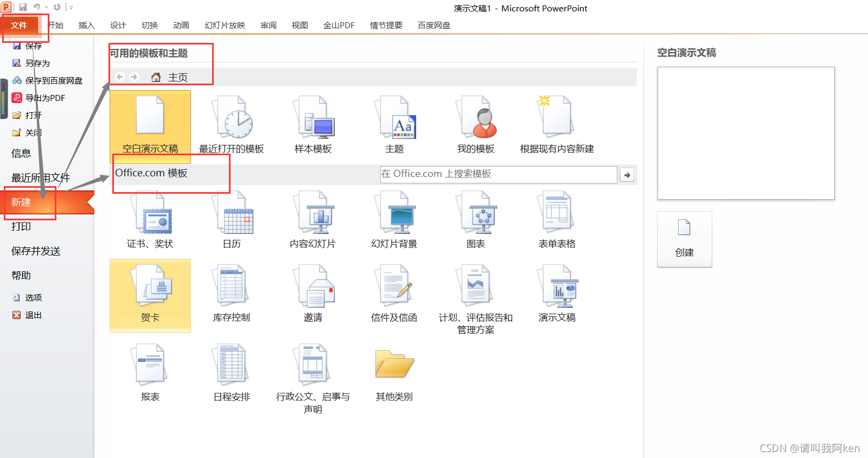Open the Schedules (日程安排) template category
Viewport: 868px width, 458px height.
tap(232, 373)
